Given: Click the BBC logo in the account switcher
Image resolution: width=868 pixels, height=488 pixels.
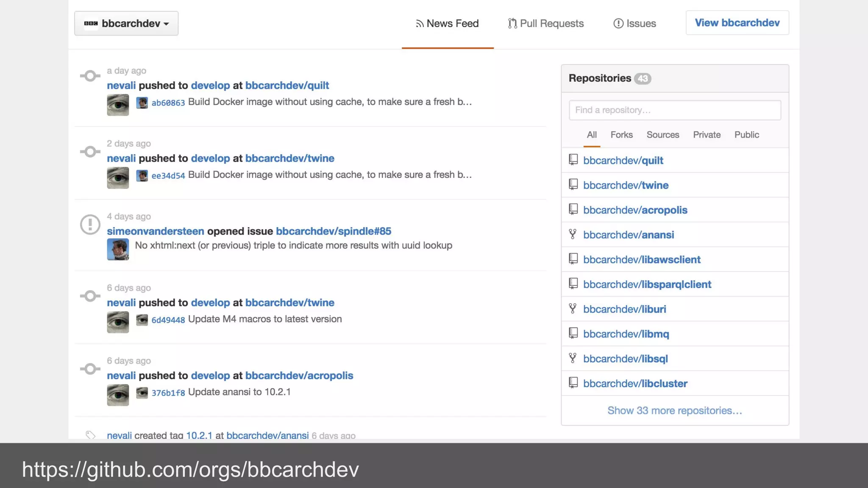Looking at the screenshot, I should 91,23.
